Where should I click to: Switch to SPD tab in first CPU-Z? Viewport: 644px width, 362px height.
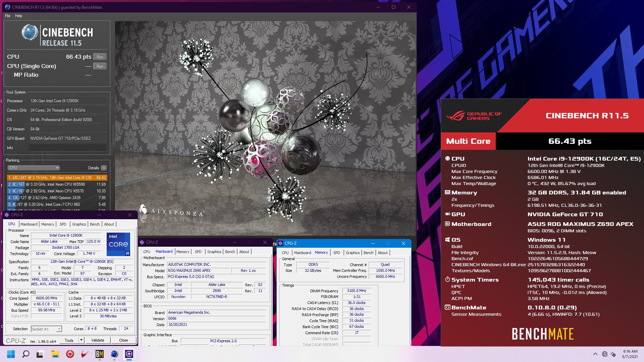(x=63, y=224)
